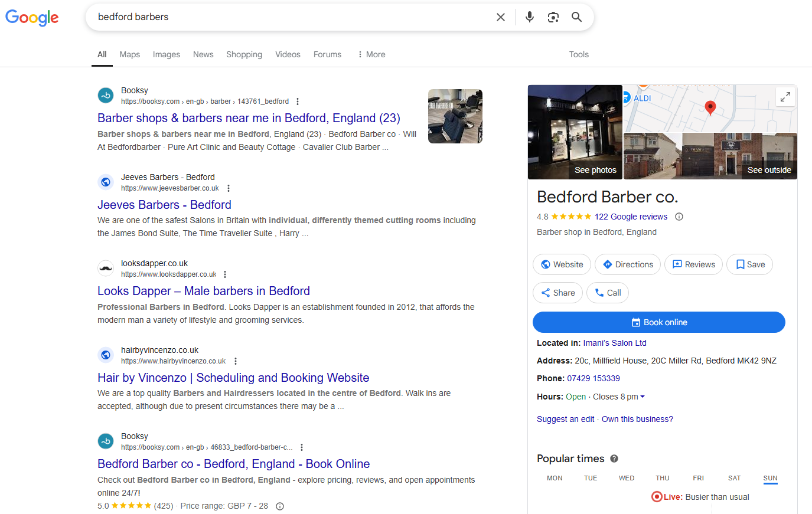Save Bedford Barber co. with Save button
Screen dimensions: 812x514
click(x=749, y=264)
